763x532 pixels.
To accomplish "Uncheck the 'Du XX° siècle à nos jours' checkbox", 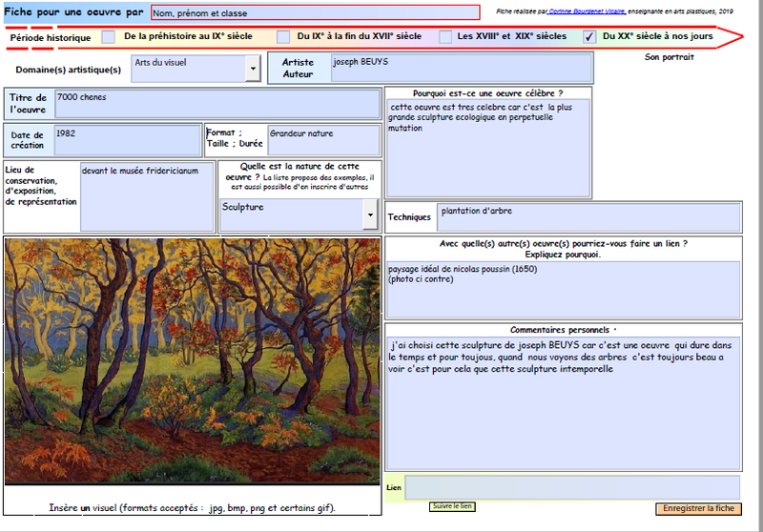I will point(589,37).
